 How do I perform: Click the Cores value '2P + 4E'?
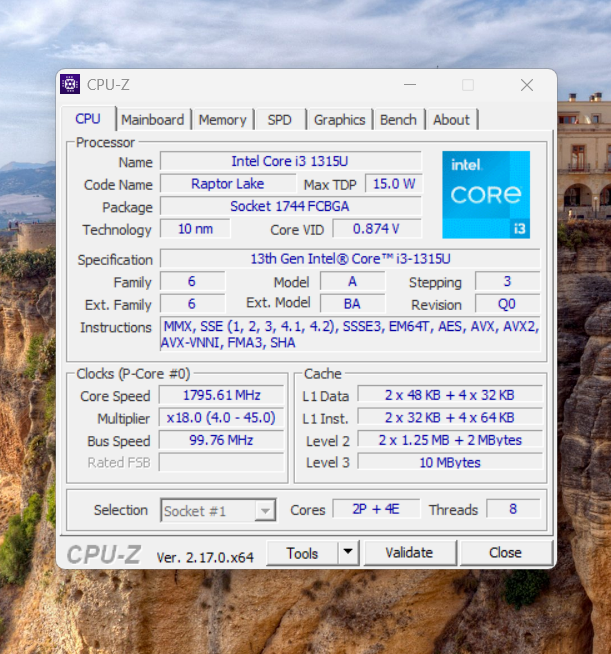(376, 509)
